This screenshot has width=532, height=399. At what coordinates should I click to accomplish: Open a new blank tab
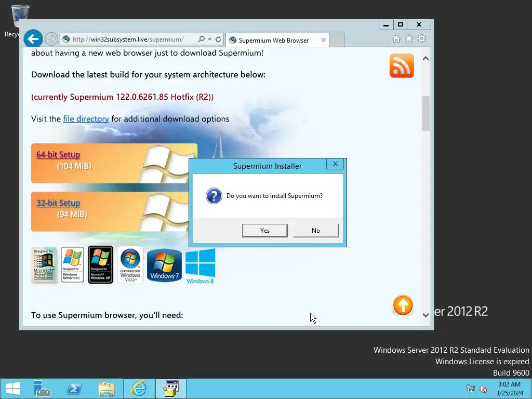(337, 40)
